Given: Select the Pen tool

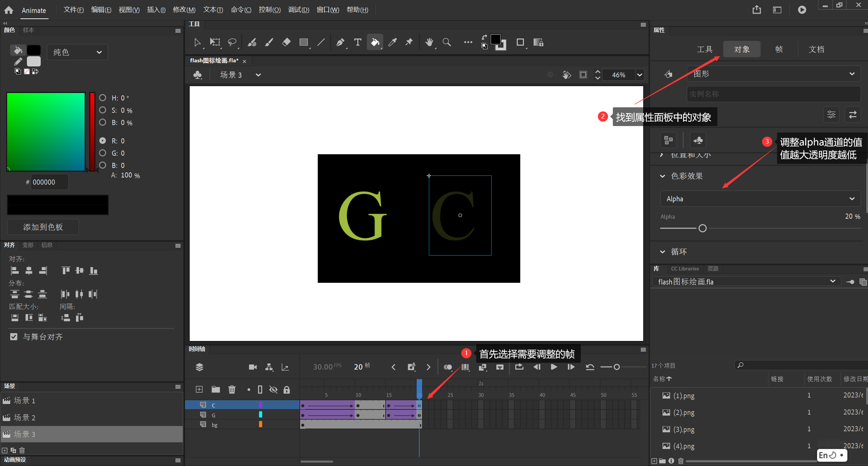Looking at the screenshot, I should pyautogui.click(x=340, y=42).
